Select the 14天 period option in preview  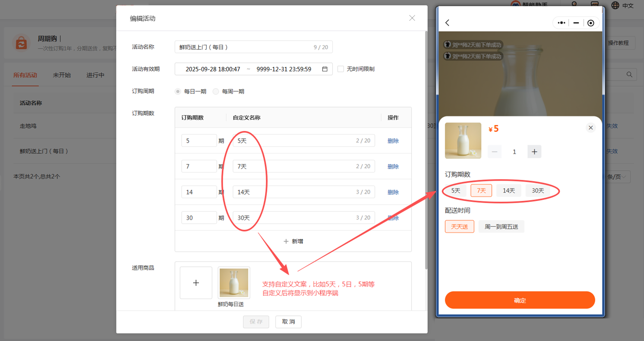[509, 191]
